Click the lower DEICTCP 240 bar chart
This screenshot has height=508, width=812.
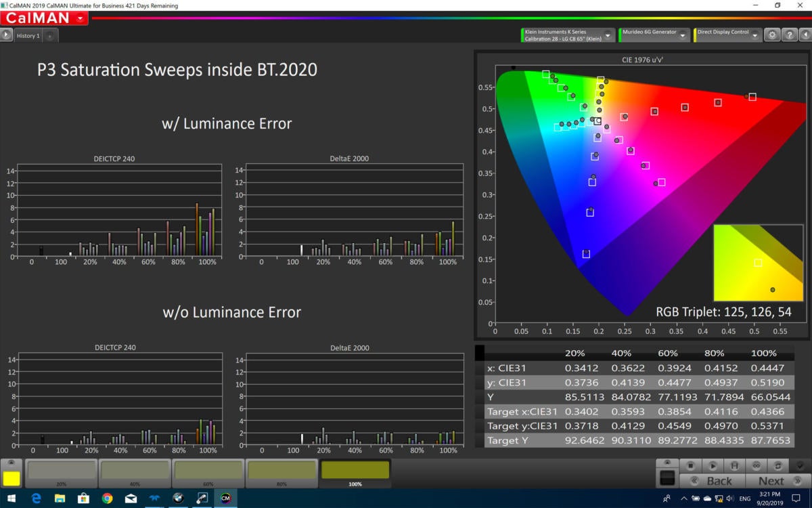114,399
